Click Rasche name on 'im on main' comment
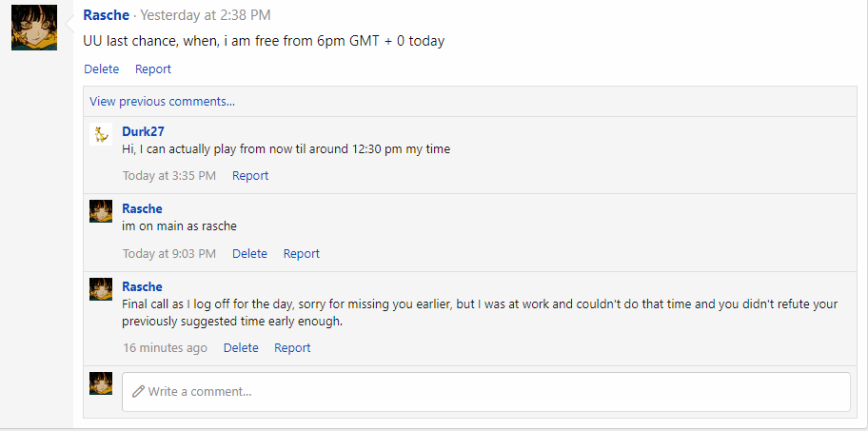The height and width of the screenshot is (431, 868). pos(142,208)
